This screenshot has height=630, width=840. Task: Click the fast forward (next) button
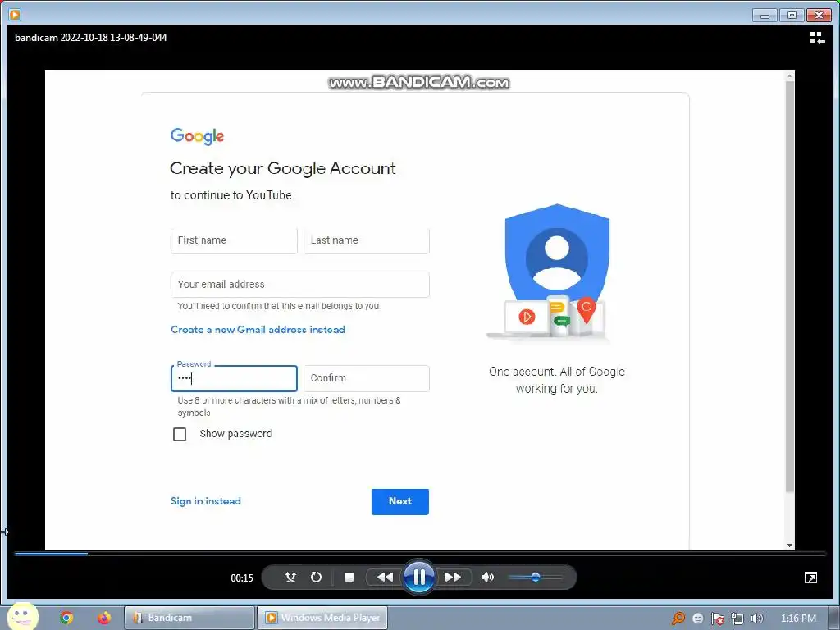click(453, 577)
